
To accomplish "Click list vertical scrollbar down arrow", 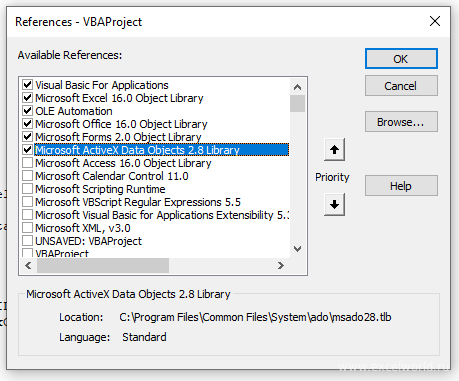I will coord(297,249).
